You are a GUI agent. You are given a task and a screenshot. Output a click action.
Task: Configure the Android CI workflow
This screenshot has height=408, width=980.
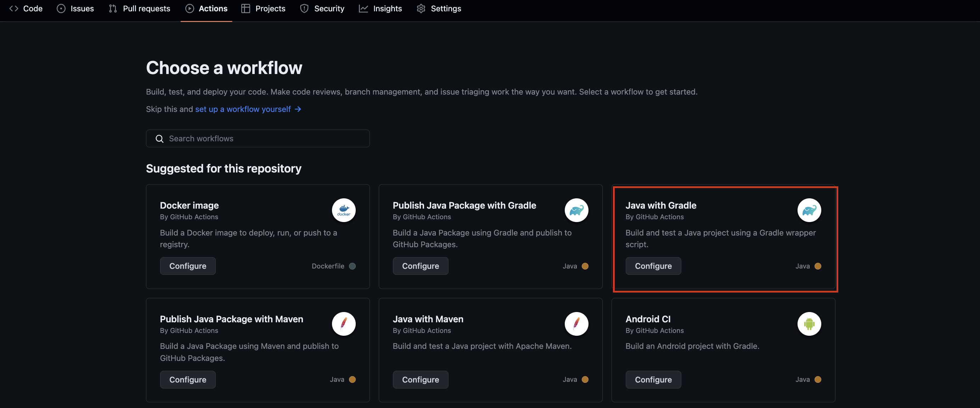click(x=653, y=379)
